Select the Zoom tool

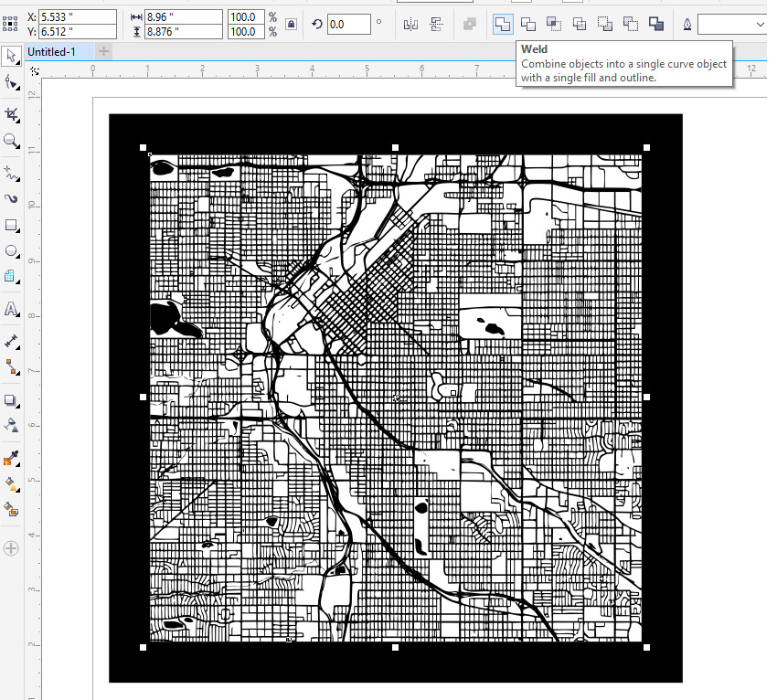(x=12, y=141)
